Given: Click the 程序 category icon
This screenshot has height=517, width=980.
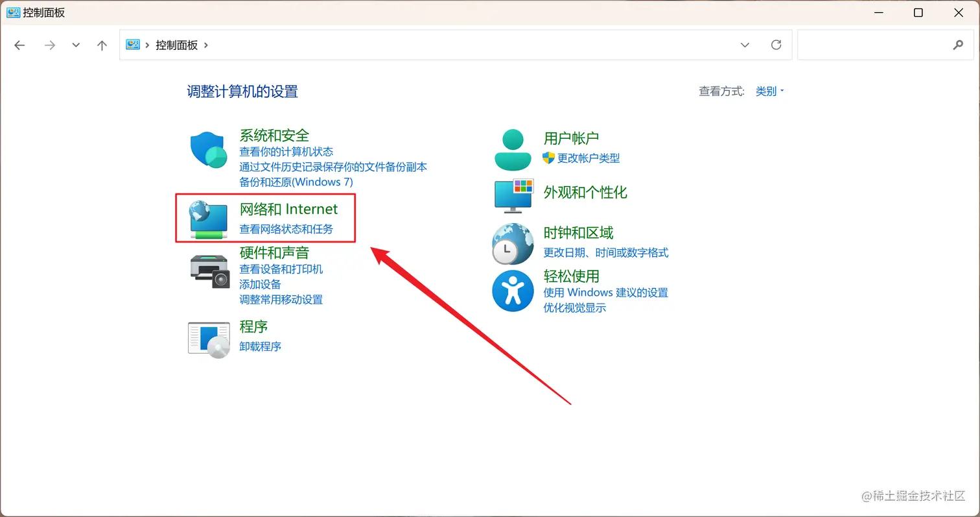Looking at the screenshot, I should click(207, 338).
